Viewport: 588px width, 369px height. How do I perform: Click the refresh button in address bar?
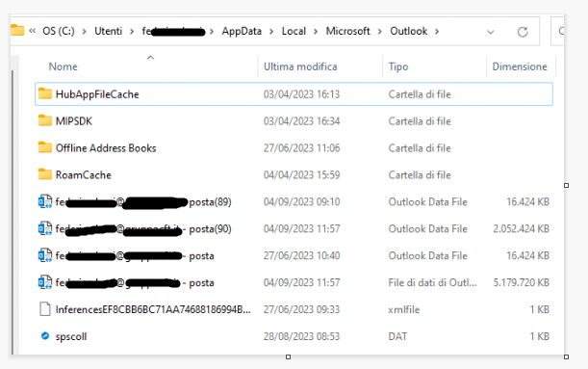[523, 32]
